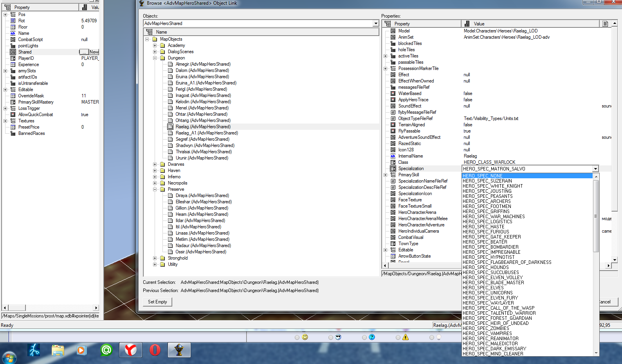Image resolution: width=622 pixels, height=364 pixels.
Task: Select the warning triangle radio button
Action: pyautogui.click(x=398, y=337)
